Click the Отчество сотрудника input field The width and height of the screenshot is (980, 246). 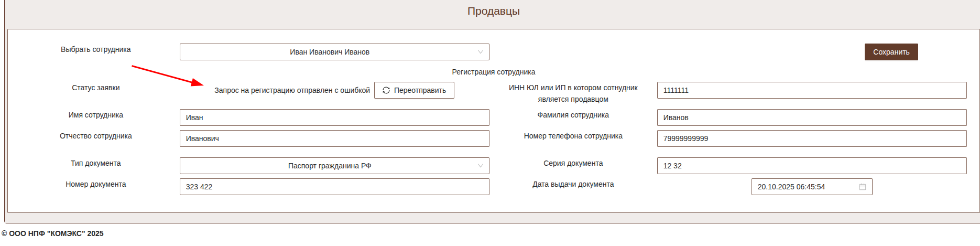point(334,138)
